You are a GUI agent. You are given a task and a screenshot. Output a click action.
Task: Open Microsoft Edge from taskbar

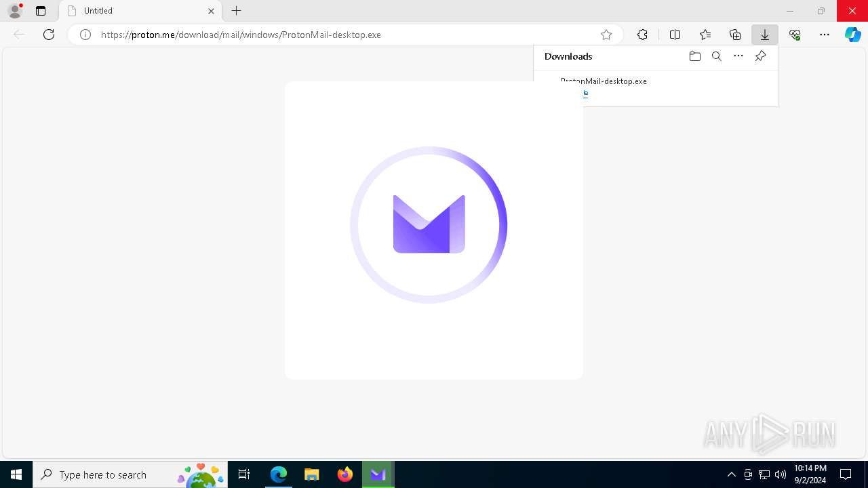279,474
